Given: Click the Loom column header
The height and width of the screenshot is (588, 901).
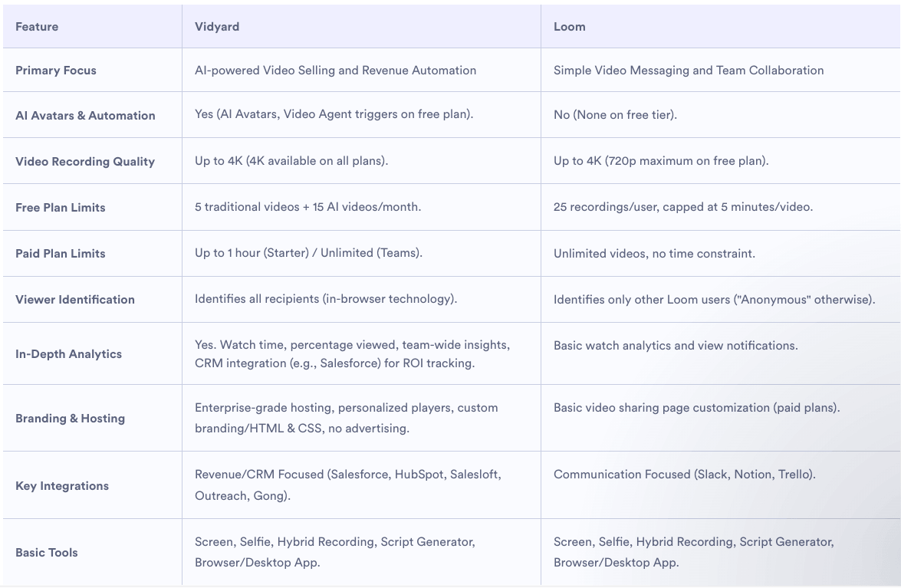Looking at the screenshot, I should [x=569, y=27].
